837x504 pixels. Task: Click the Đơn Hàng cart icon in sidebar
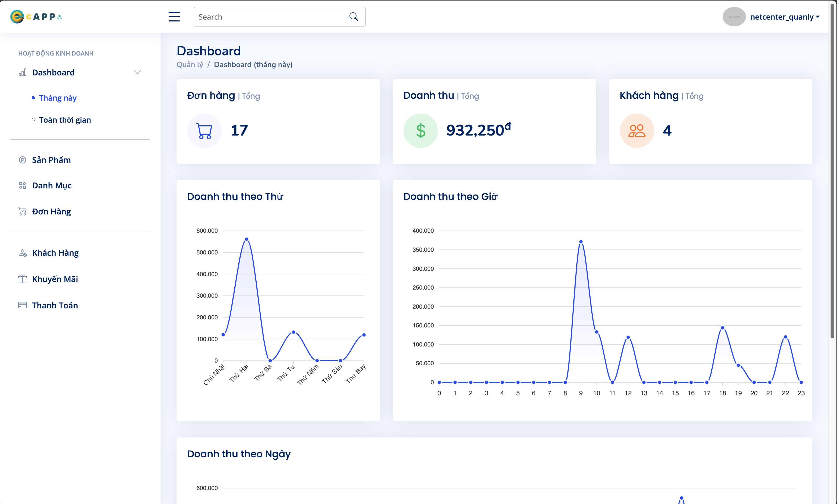pos(23,211)
